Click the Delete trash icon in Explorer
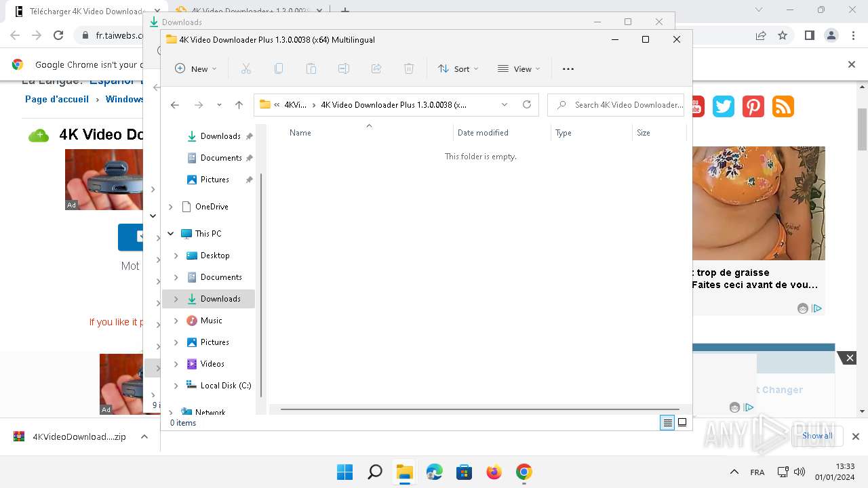 (x=409, y=68)
